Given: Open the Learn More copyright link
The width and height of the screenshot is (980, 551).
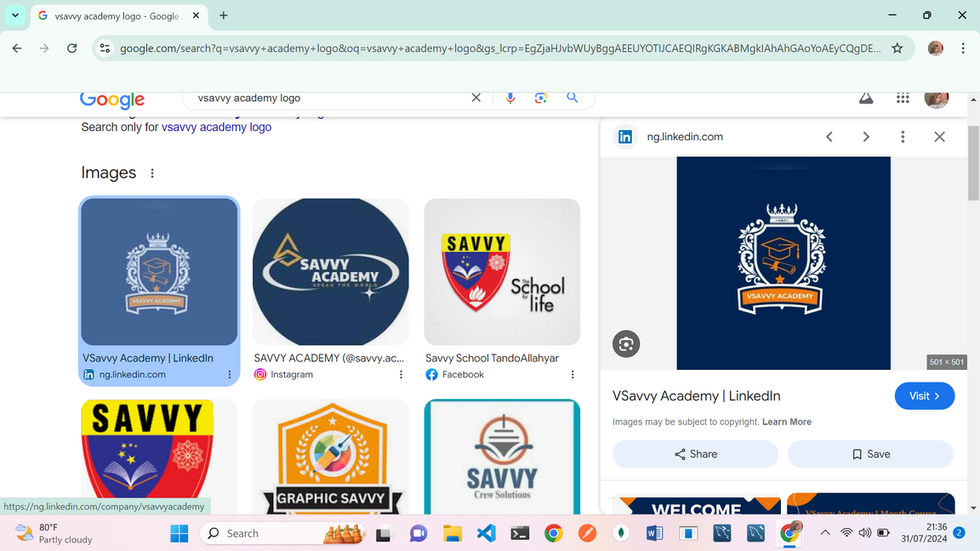Looking at the screenshot, I should (x=786, y=422).
